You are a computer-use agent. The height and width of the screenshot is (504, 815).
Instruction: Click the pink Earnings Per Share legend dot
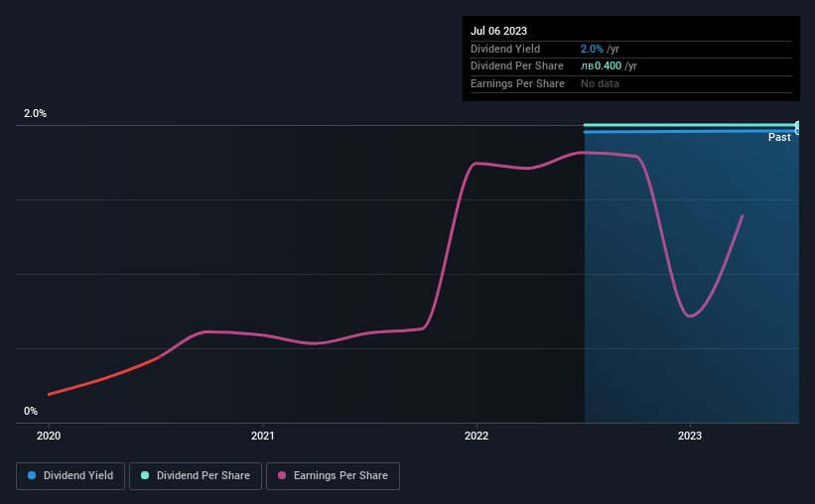tap(282, 475)
